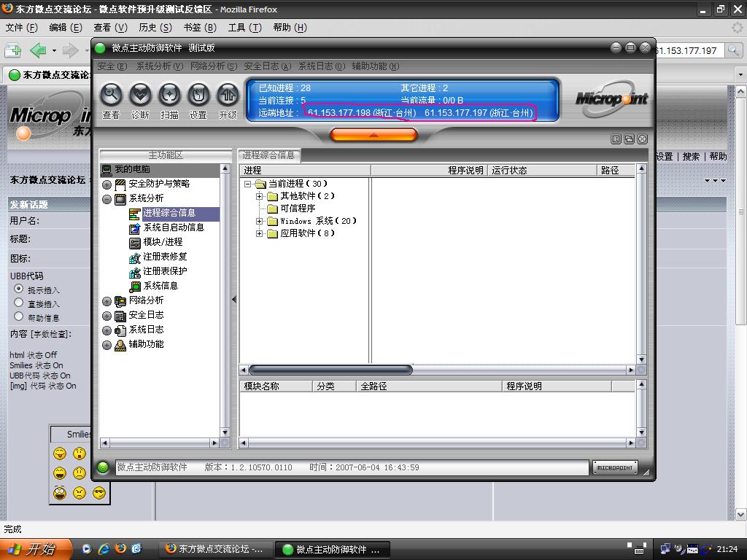Open 注册表修复 icon
The height and width of the screenshot is (560, 747).
(135, 257)
